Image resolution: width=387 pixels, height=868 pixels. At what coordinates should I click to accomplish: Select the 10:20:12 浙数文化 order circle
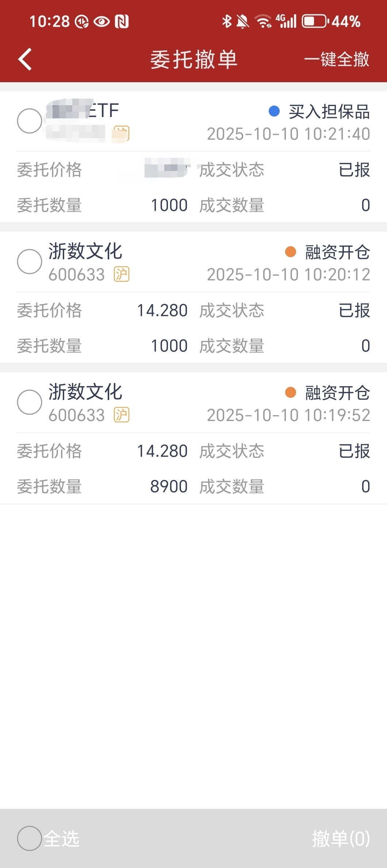[30, 262]
